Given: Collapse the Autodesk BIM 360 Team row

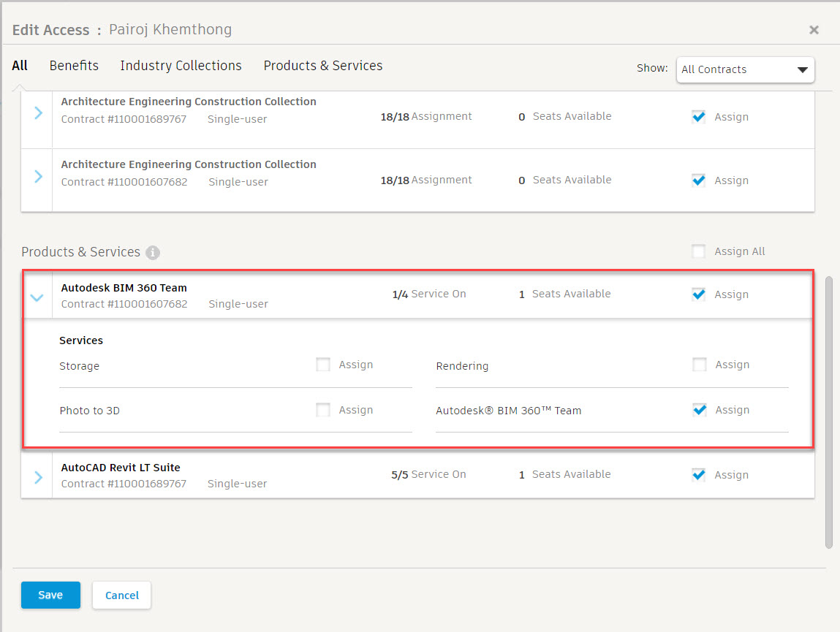Looking at the screenshot, I should tap(37, 297).
